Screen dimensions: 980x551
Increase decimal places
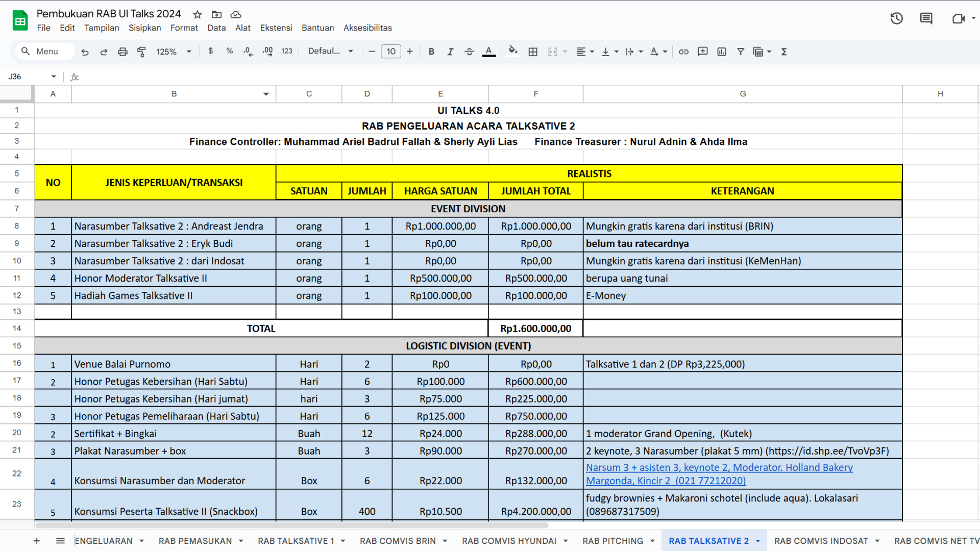click(x=267, y=52)
